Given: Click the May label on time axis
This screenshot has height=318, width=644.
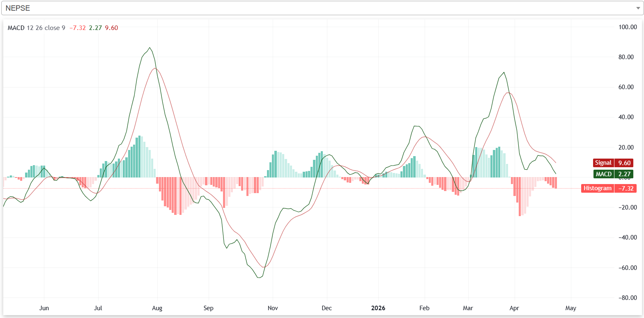Looking at the screenshot, I should click(570, 308).
